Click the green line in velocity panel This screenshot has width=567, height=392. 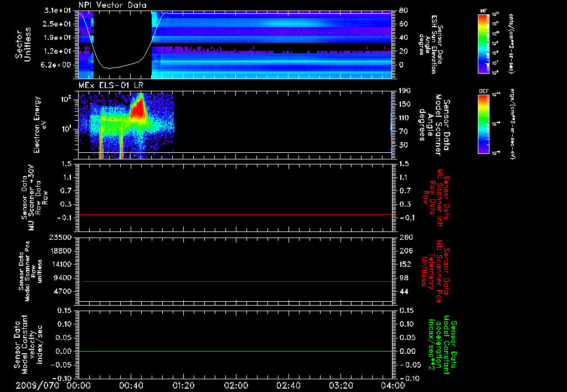(235, 351)
